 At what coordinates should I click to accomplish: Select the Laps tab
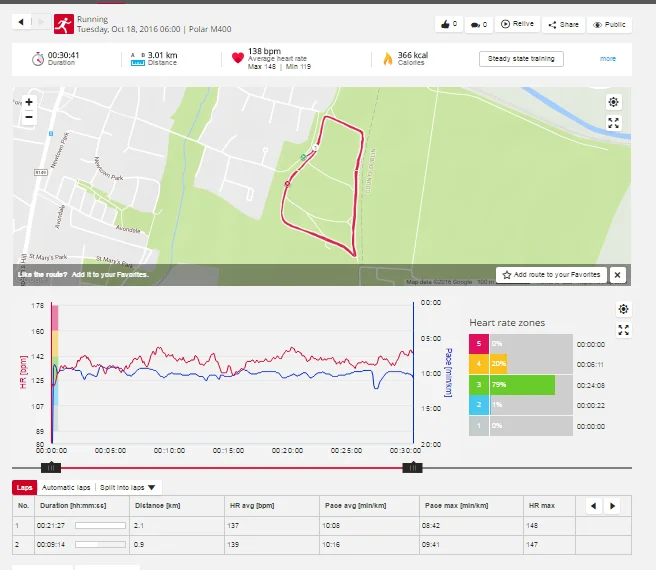tap(24, 487)
